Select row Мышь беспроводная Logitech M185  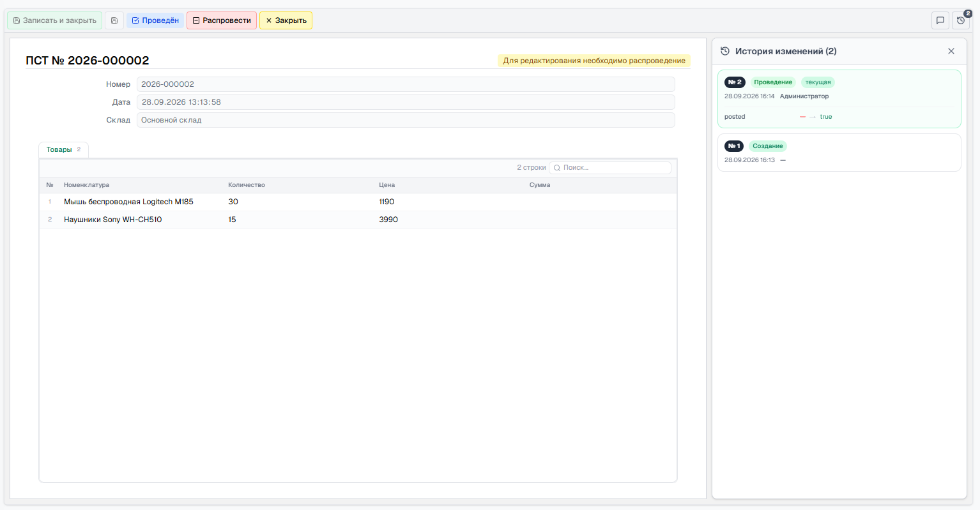pos(358,202)
